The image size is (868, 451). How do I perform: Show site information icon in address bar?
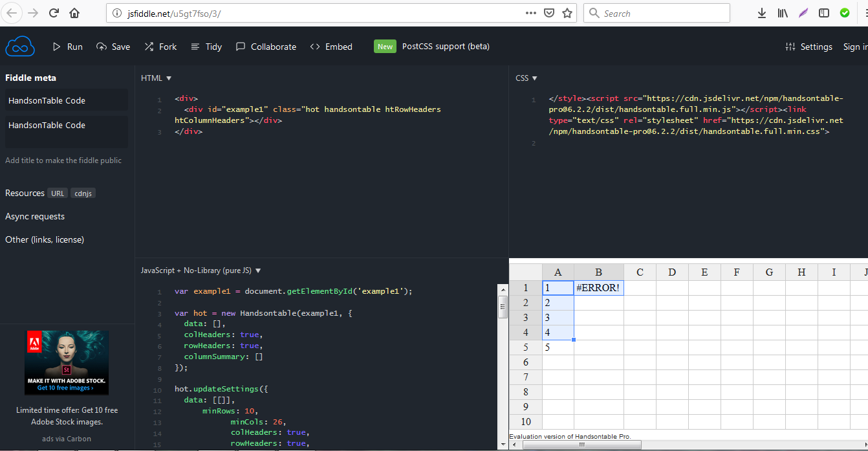coord(117,13)
